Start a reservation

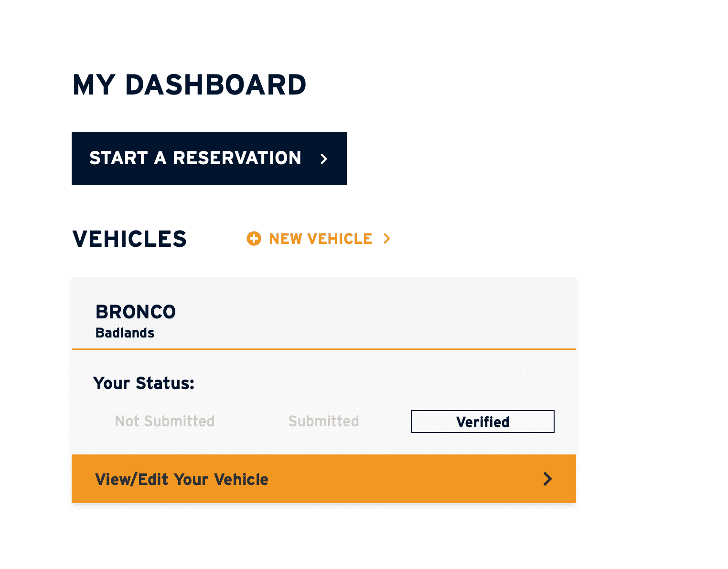pos(209,158)
